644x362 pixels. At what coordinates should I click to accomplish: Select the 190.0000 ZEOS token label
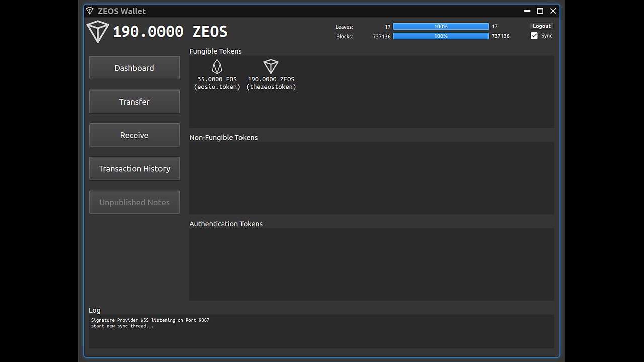pyautogui.click(x=271, y=79)
